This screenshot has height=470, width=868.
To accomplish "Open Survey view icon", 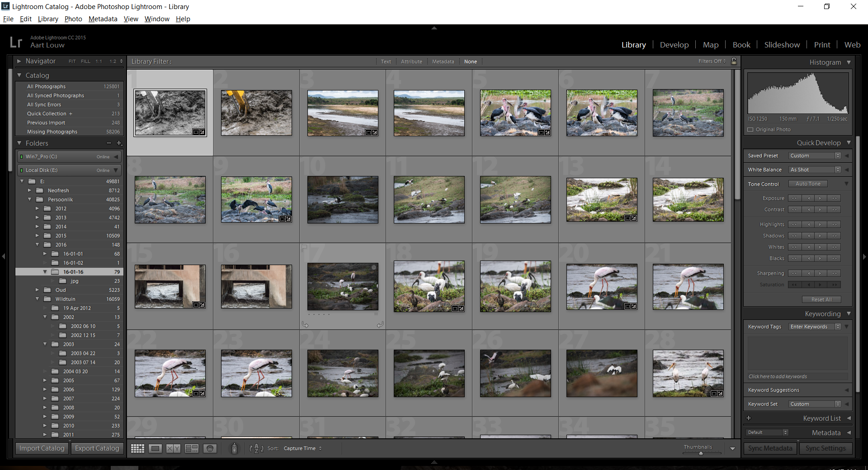I will click(192, 448).
